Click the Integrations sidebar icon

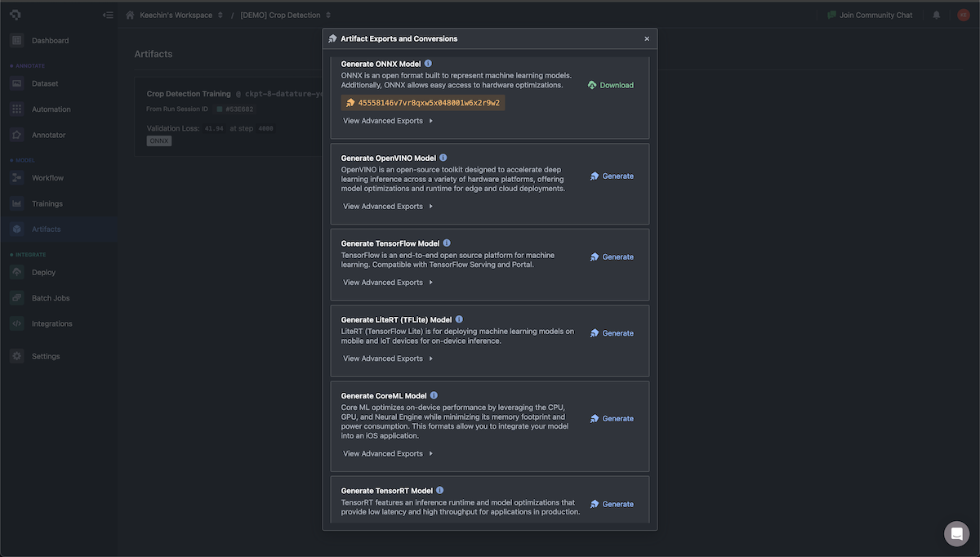pyautogui.click(x=17, y=323)
